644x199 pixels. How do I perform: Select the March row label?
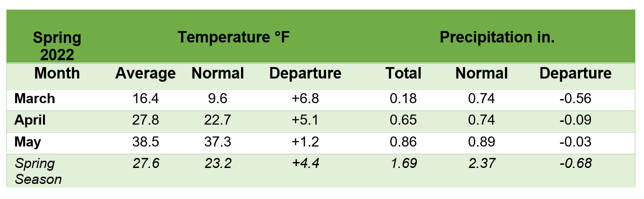pyautogui.click(x=35, y=98)
